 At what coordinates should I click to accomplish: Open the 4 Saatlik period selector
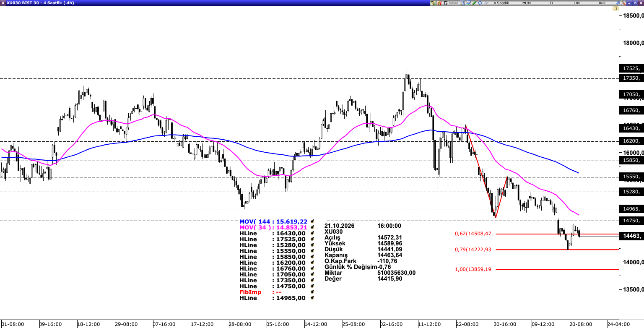501,3
